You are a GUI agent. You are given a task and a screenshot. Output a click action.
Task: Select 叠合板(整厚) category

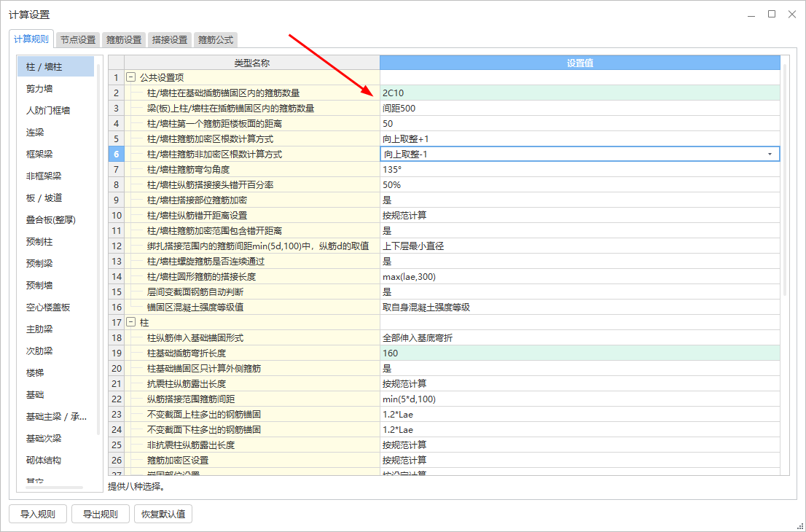point(55,219)
